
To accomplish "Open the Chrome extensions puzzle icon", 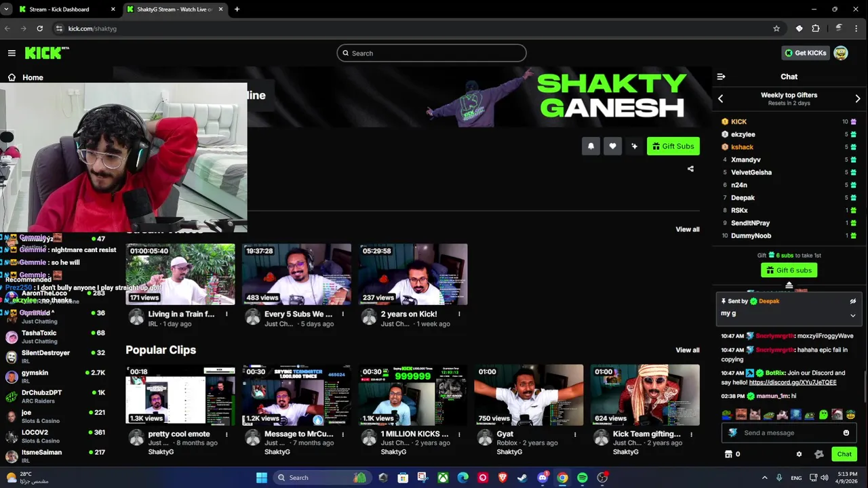I will 816,28.
